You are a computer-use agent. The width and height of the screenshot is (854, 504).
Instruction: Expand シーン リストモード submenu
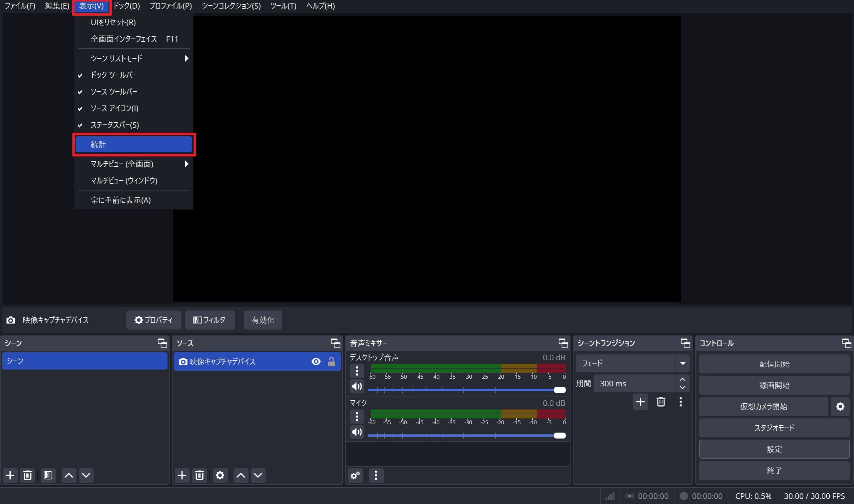pyautogui.click(x=133, y=58)
